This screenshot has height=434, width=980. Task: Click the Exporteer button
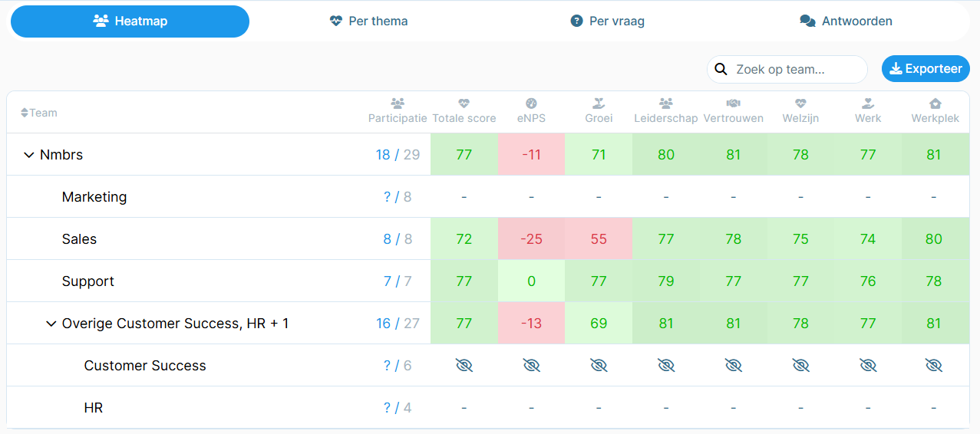click(926, 69)
